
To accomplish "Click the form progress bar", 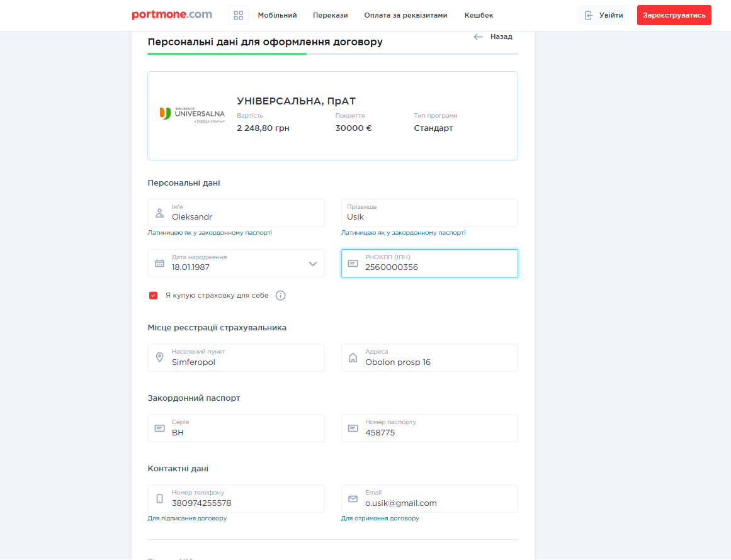I will [x=332, y=54].
